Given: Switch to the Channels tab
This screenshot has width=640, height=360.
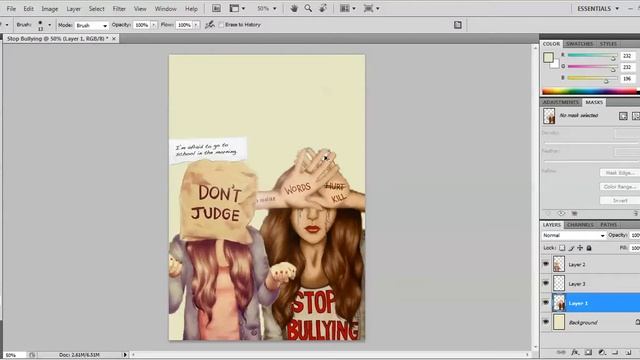Looking at the screenshot, I should (x=580, y=224).
